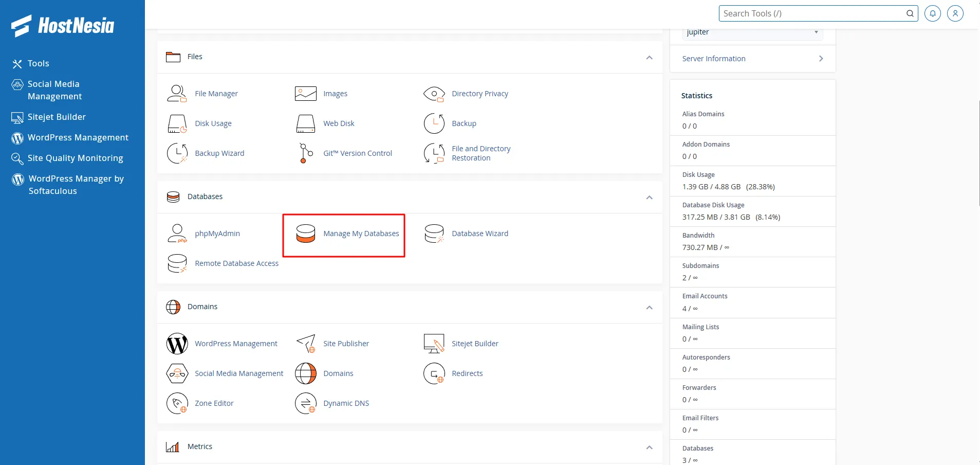980x465 pixels.
Task: Click the Statistics heading
Action: click(697, 96)
